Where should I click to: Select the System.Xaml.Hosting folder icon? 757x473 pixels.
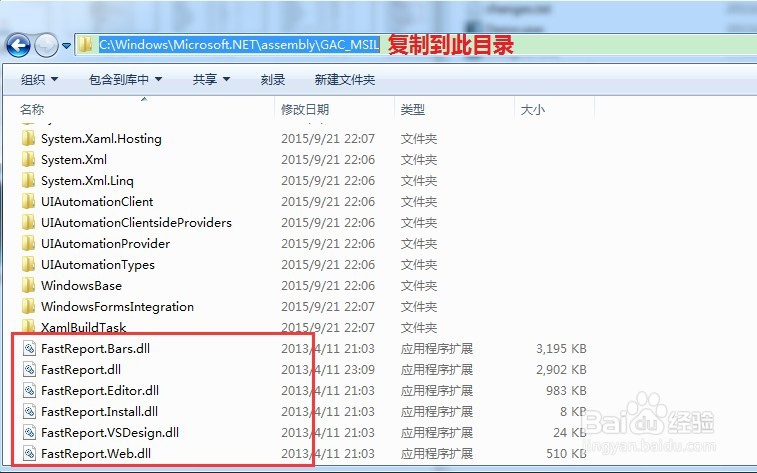pos(28,139)
